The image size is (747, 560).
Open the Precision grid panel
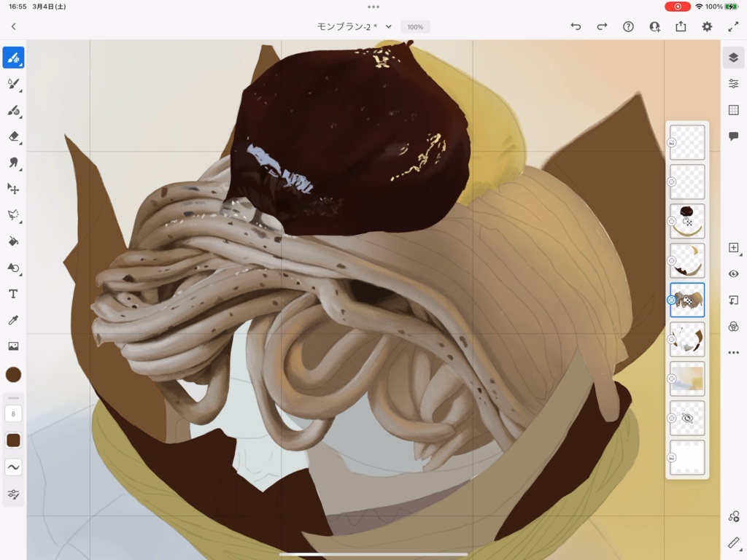(734, 110)
